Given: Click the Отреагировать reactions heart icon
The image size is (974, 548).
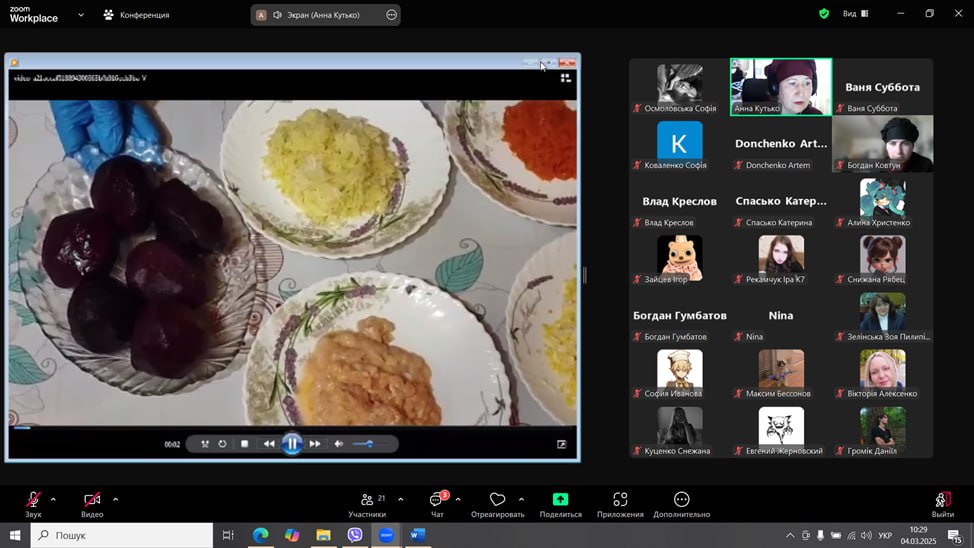Looking at the screenshot, I should 497,500.
